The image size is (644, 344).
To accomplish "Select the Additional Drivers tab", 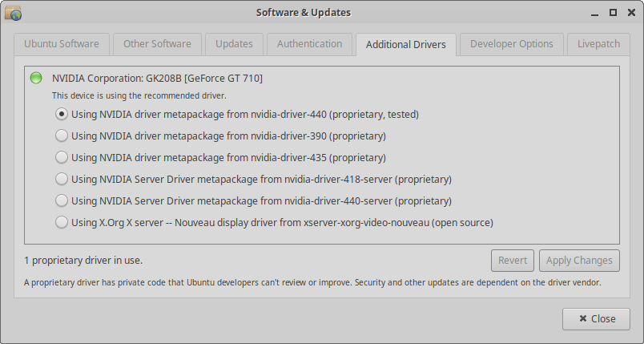I will [x=406, y=44].
